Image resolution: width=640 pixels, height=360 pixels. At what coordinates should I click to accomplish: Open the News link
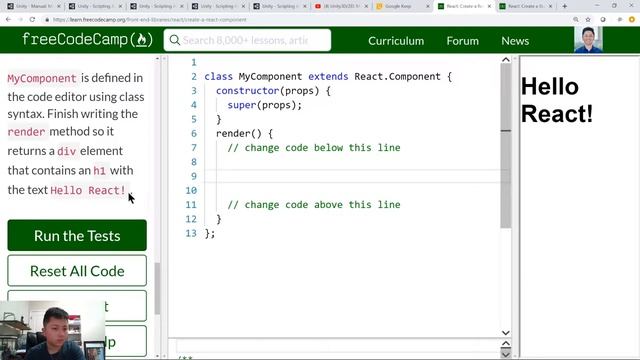[515, 41]
